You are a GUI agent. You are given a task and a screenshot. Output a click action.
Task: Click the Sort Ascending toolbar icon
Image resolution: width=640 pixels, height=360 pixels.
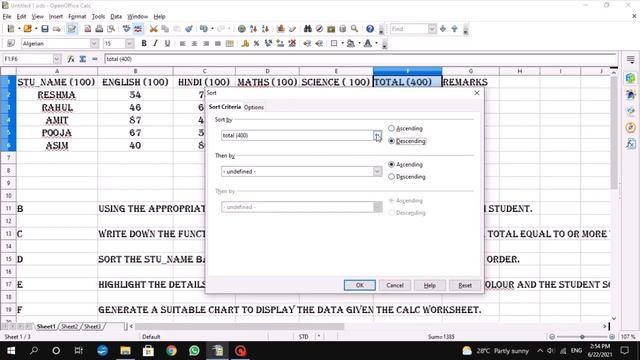[x=253, y=29]
